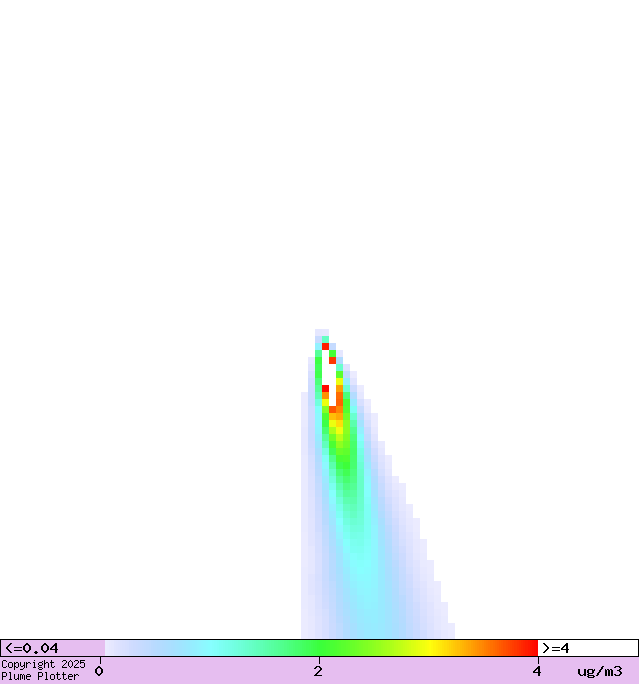The width and height of the screenshot is (639, 684).
Task: Click the white peak concentration area of plume
Action: click(x=329, y=372)
